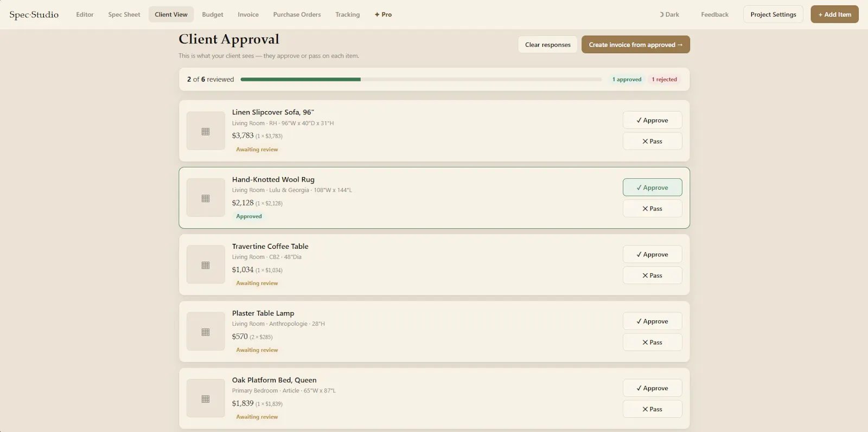The height and width of the screenshot is (432, 868).
Task: Click Living Room · RH dimensions line
Action: (283, 123)
